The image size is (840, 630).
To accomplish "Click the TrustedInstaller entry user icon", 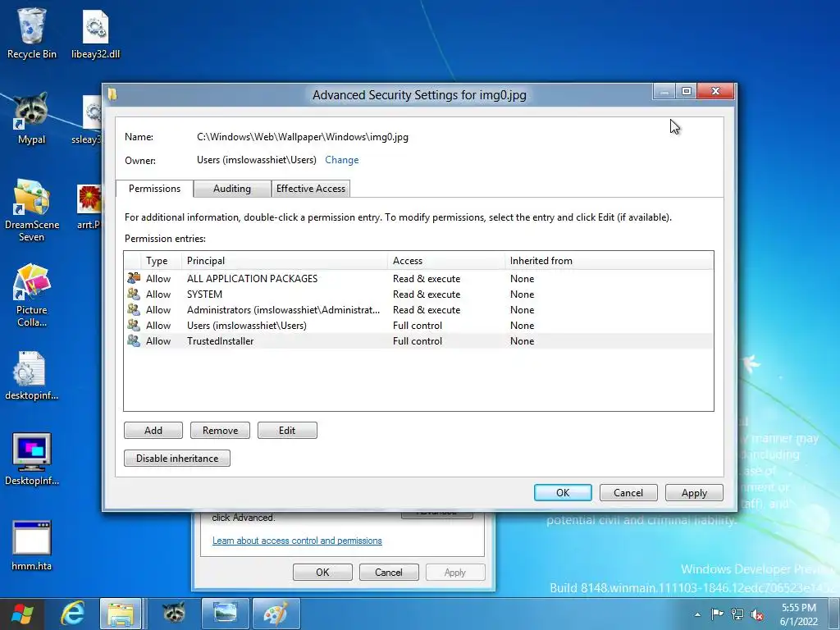I will coord(134,340).
